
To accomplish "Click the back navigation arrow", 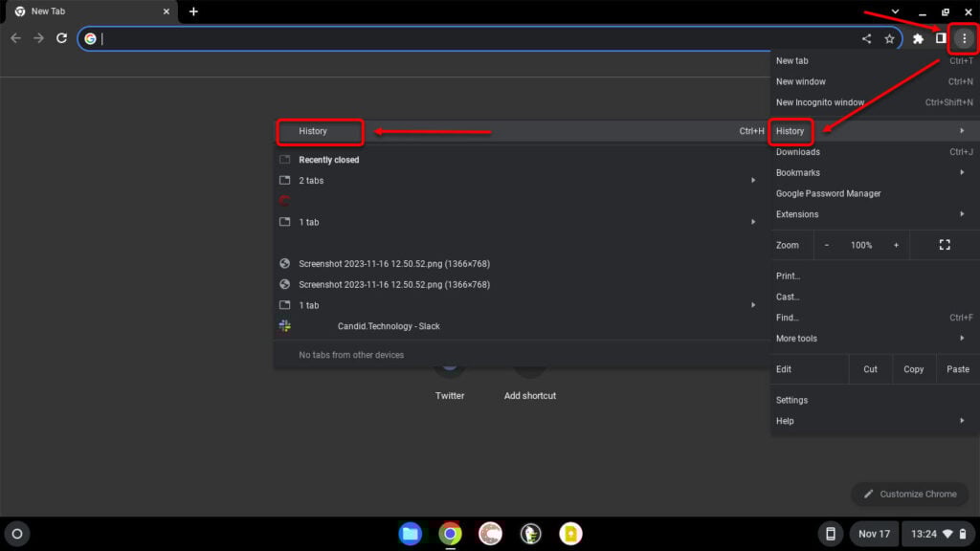I will pyautogui.click(x=15, y=38).
